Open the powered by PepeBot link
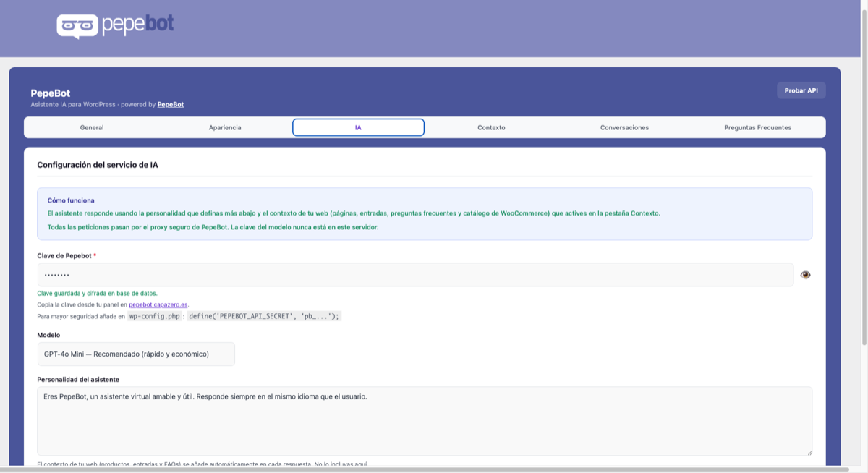868x473 pixels. pyautogui.click(x=171, y=105)
